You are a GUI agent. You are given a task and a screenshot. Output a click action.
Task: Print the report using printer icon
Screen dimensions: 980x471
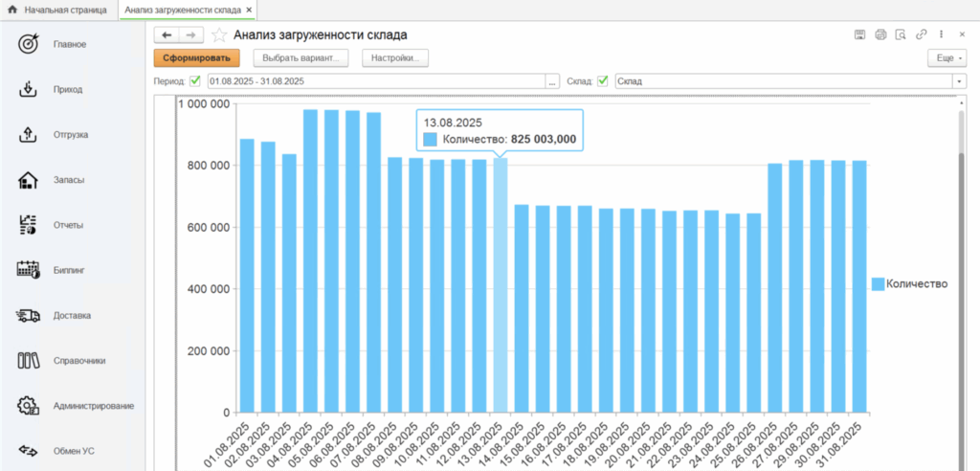click(880, 34)
